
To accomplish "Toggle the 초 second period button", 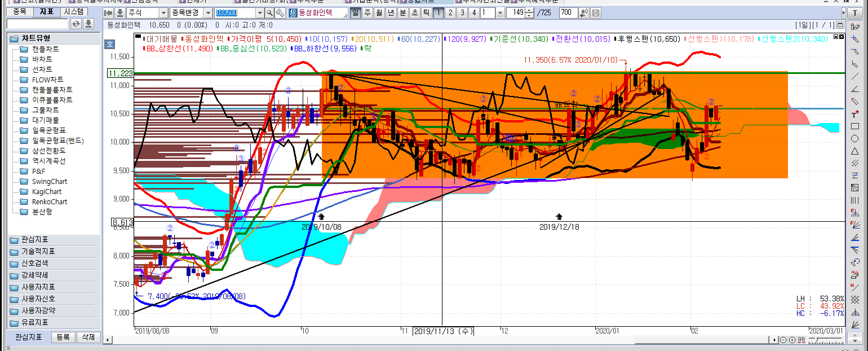I will (x=415, y=12).
